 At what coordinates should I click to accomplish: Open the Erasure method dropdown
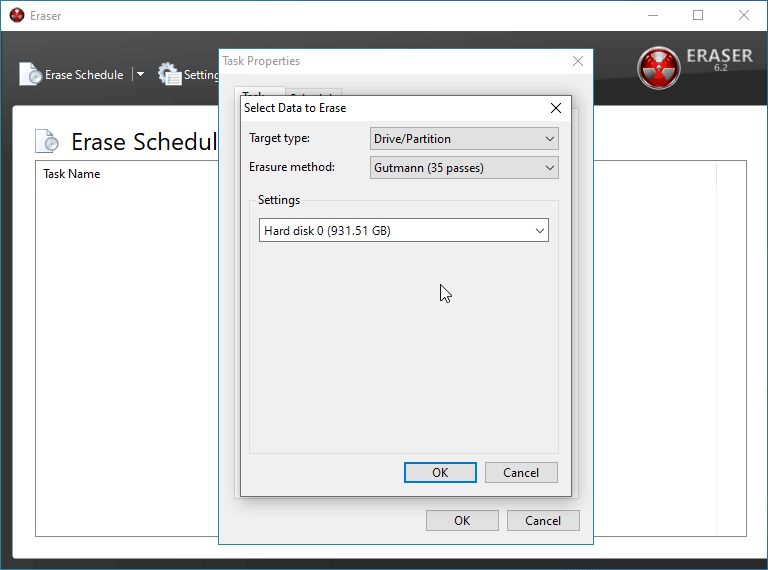coord(464,167)
